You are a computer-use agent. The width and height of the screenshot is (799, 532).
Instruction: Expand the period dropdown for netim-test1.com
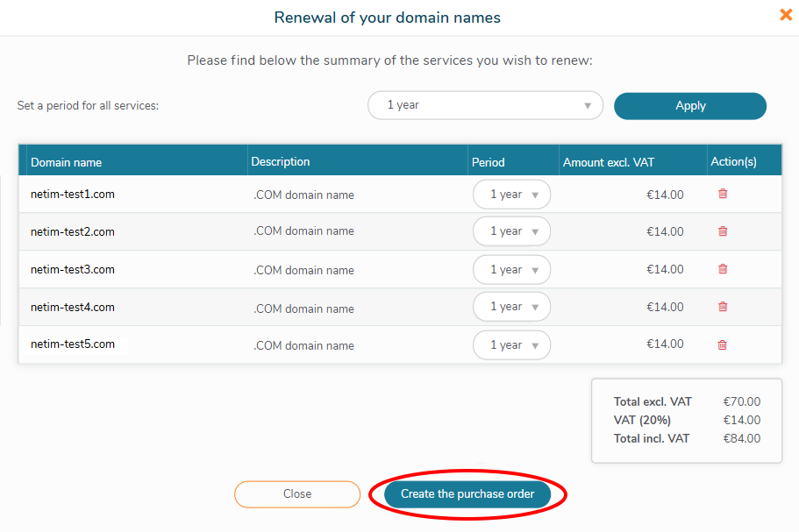511,195
